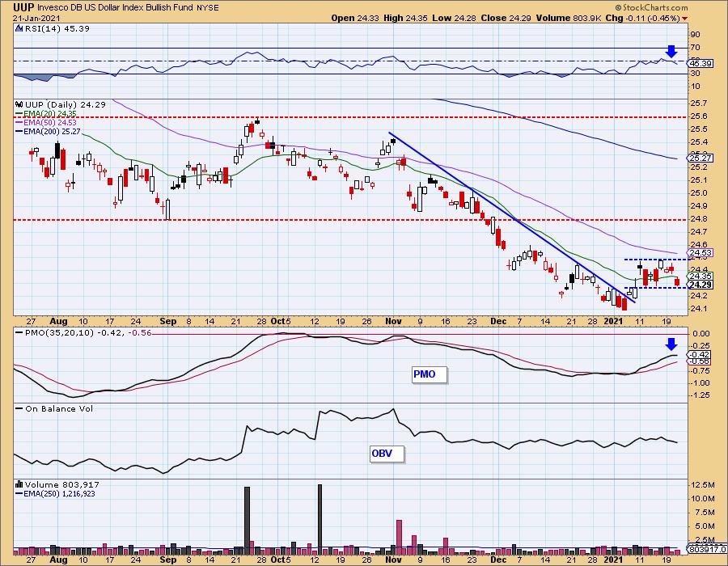Viewport: 728px width, 566px height.
Task: Click the boxed OBV annotation label
Action: click(x=387, y=454)
